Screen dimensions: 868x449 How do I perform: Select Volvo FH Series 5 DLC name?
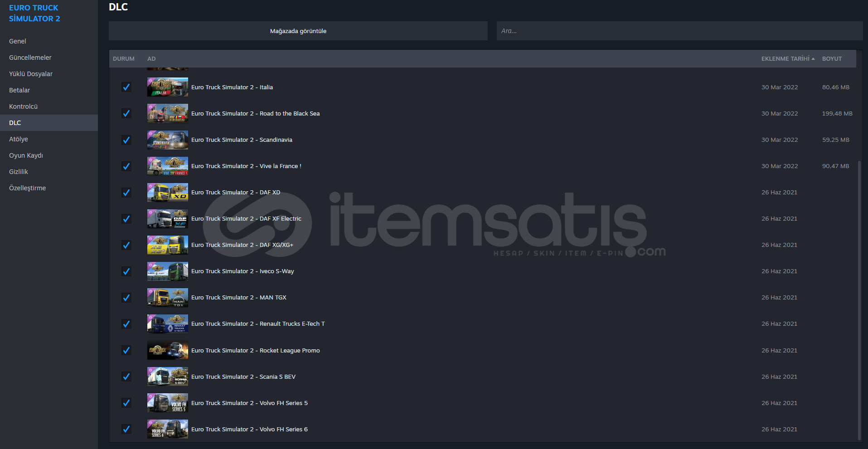click(249, 403)
